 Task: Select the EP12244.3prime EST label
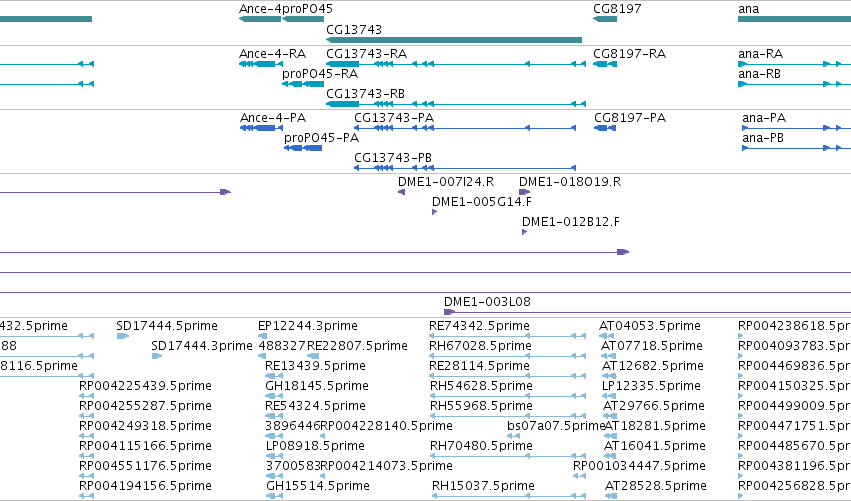308,326
